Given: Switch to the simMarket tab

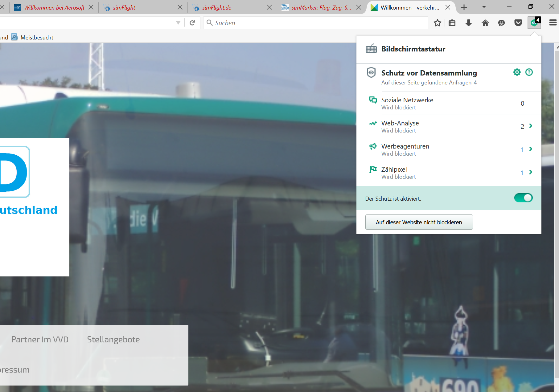Looking at the screenshot, I should point(321,7).
